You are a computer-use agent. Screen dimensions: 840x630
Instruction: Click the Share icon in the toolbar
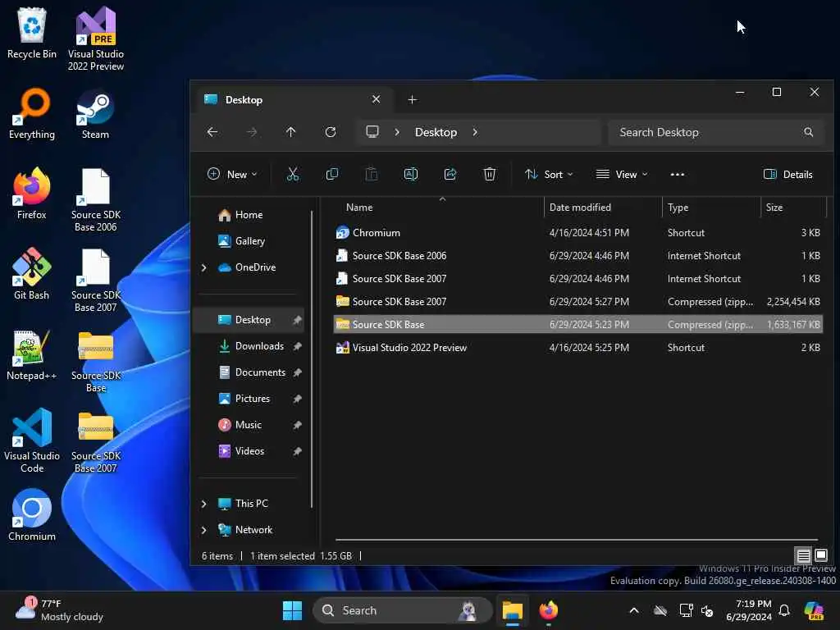click(450, 174)
